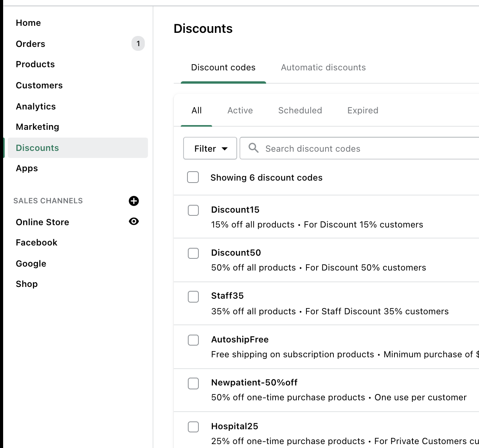Navigate to Products page
Screen dimensions: 479x448
[x=35, y=64]
